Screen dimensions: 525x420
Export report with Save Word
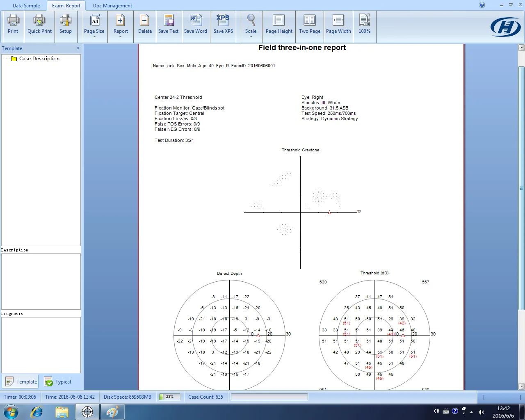click(x=196, y=24)
